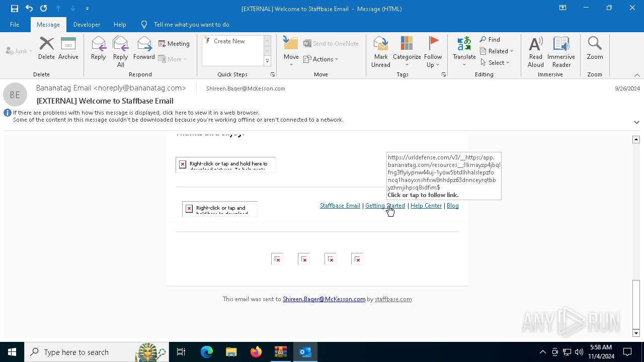Open the Staffbase Email link

[x=340, y=206]
